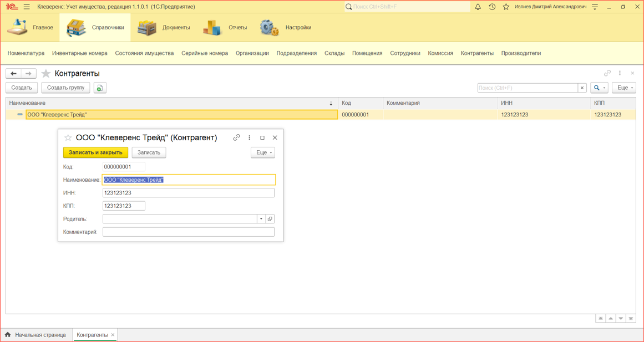Sort by the Наименование column header
Image resolution: width=644 pixels, height=342 pixels.
pyautogui.click(x=172, y=103)
